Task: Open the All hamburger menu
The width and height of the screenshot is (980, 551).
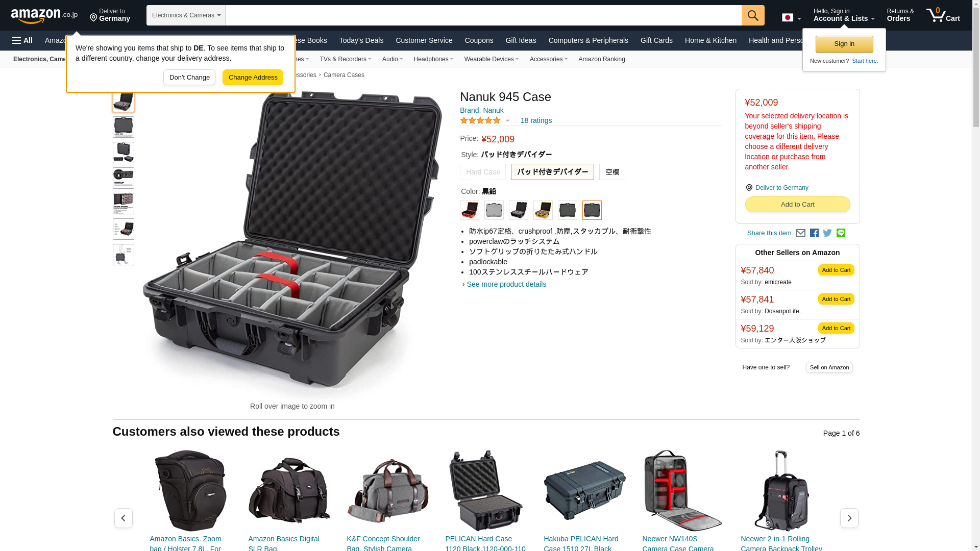Action: click(22, 40)
